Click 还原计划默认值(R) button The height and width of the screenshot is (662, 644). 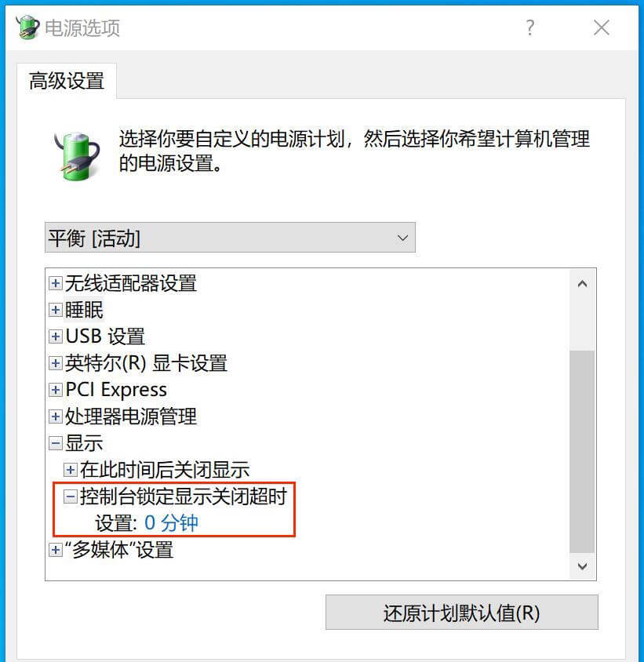pos(461,613)
